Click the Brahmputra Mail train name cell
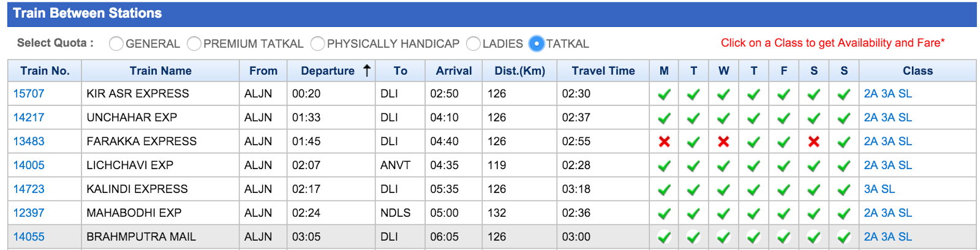The height and width of the screenshot is (250, 980). (x=141, y=237)
